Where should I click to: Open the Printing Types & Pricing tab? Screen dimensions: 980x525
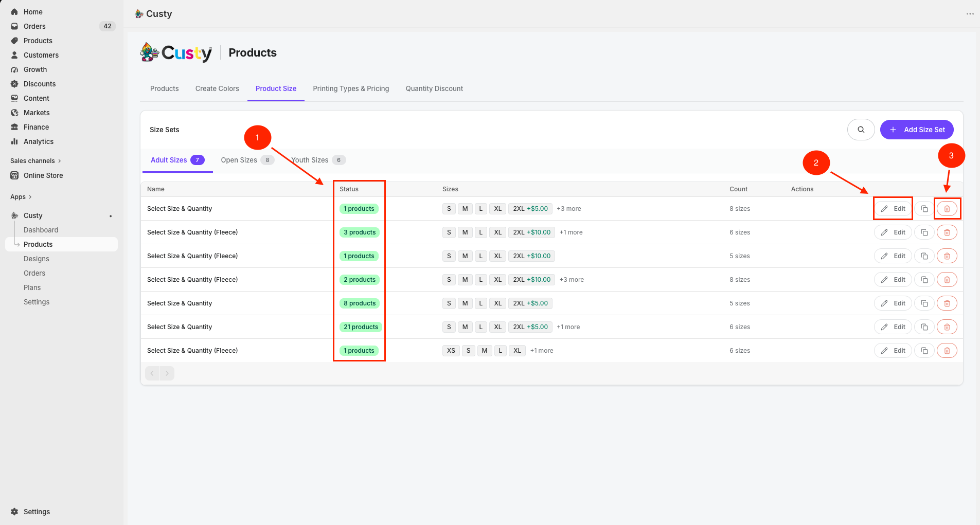point(351,88)
